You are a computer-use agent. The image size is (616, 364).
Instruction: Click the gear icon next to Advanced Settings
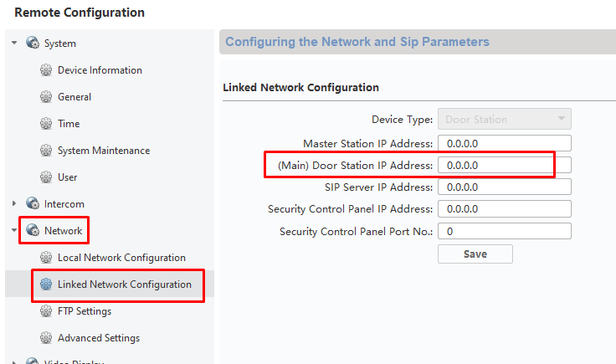pyautogui.click(x=46, y=338)
